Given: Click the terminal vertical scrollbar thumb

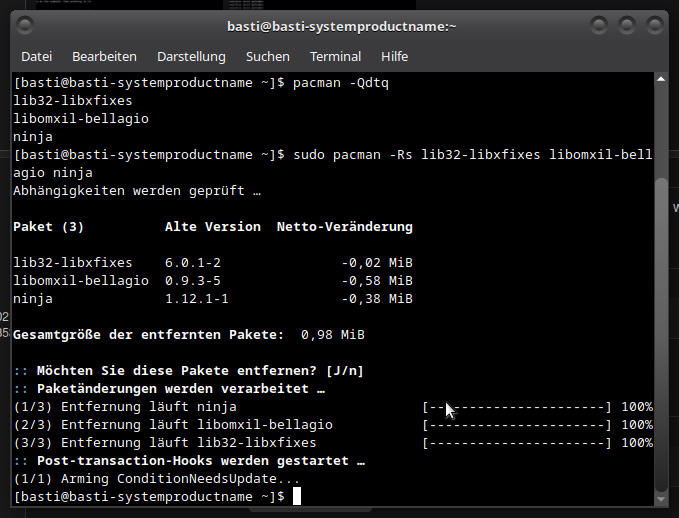Looking at the screenshot, I should 661,335.
